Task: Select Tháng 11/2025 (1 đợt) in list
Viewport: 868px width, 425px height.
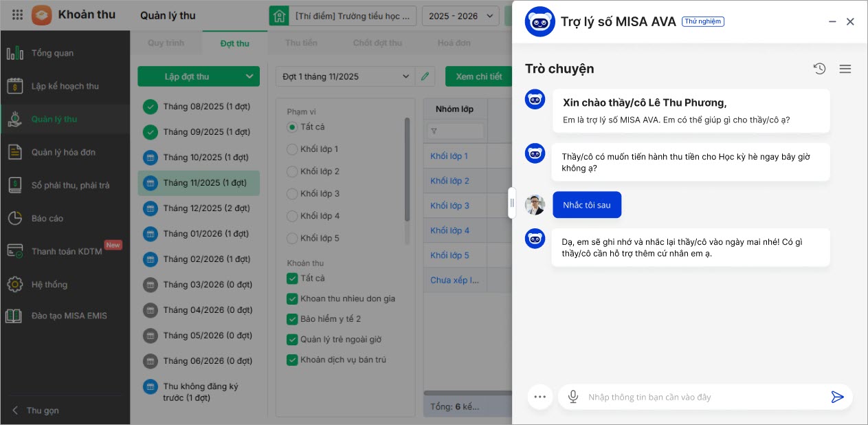Action: tap(199, 183)
